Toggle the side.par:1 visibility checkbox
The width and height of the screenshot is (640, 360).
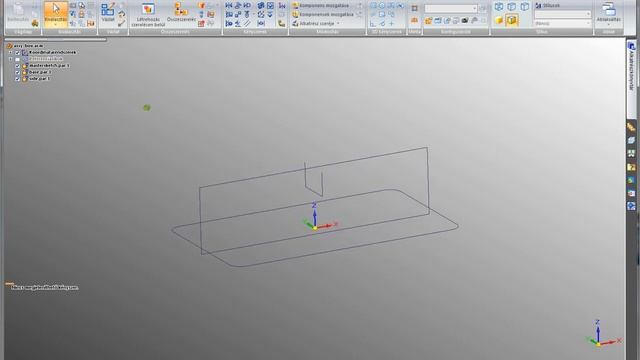point(18,78)
